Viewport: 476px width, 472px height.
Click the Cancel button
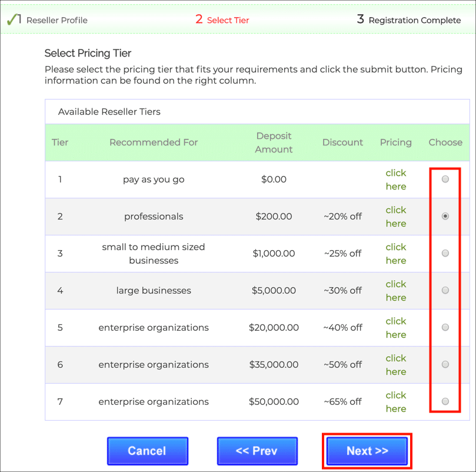147,451
